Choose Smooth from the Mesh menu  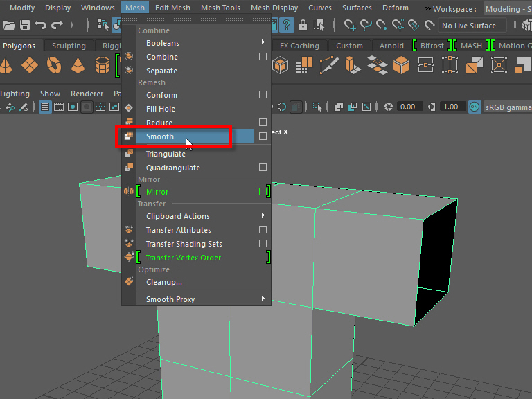coord(160,136)
